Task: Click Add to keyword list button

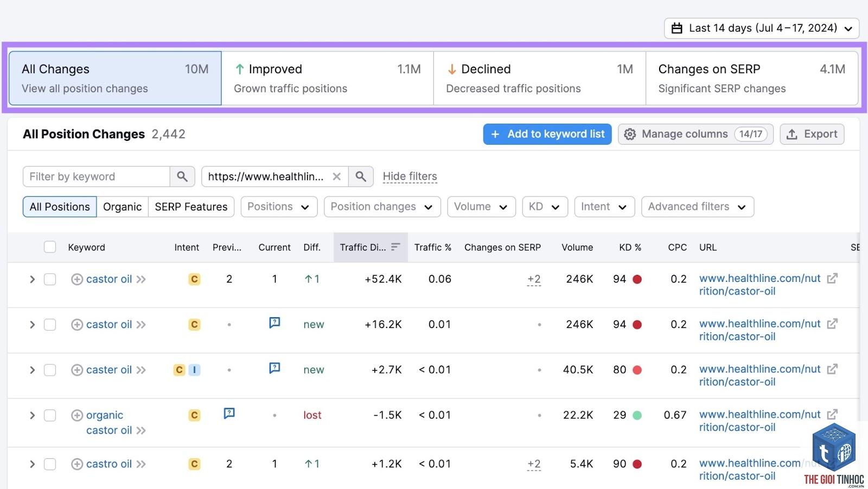Action: (x=547, y=134)
